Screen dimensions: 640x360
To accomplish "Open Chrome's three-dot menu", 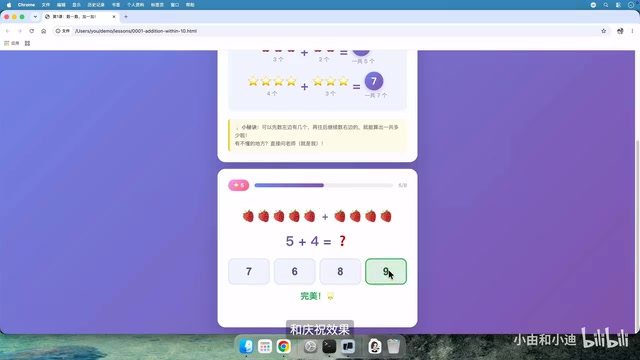I will (x=632, y=31).
